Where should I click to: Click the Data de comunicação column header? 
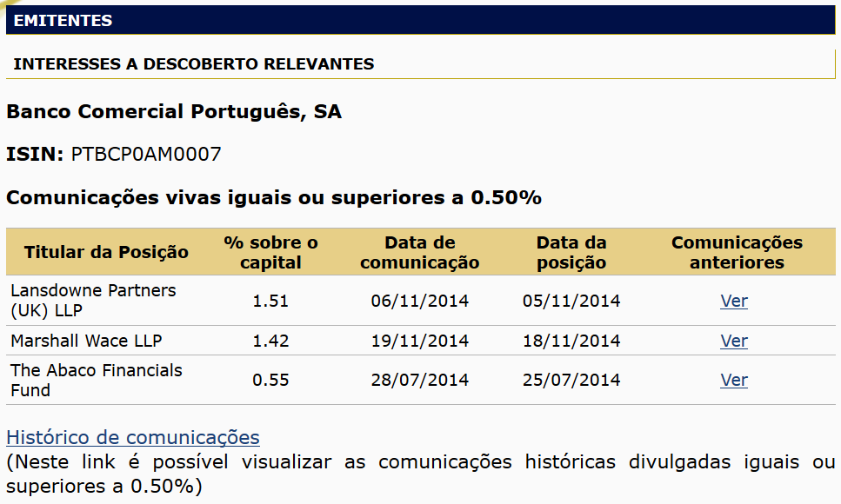click(x=420, y=253)
